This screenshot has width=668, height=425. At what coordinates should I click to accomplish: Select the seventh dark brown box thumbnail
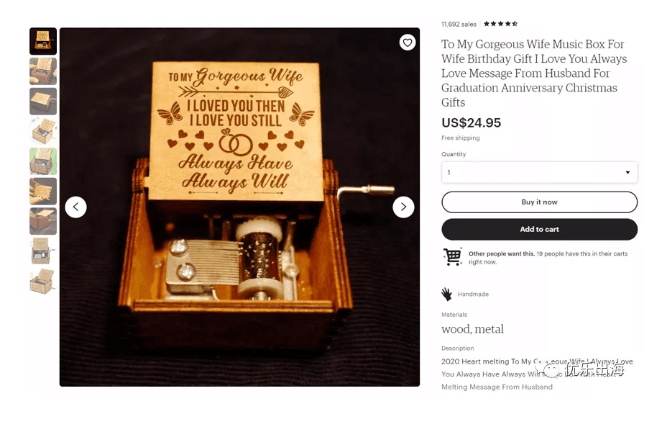(x=43, y=221)
